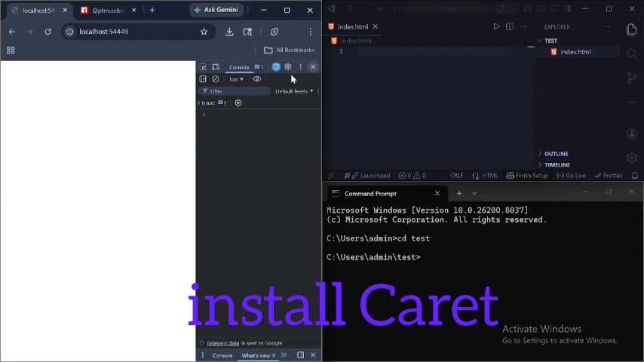Switch to the What's new drawer tab
This screenshot has height=362, width=644.
pyautogui.click(x=256, y=355)
